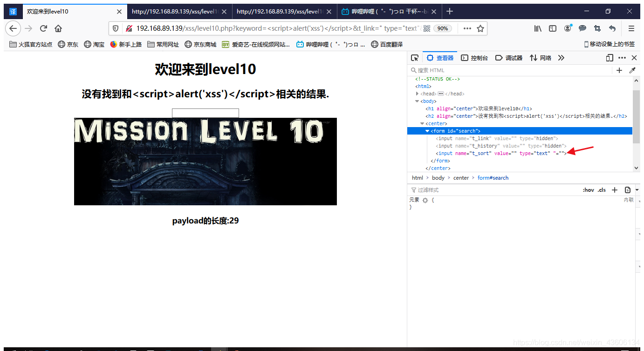Toggle the :hov pseudo-class panel

(589, 189)
